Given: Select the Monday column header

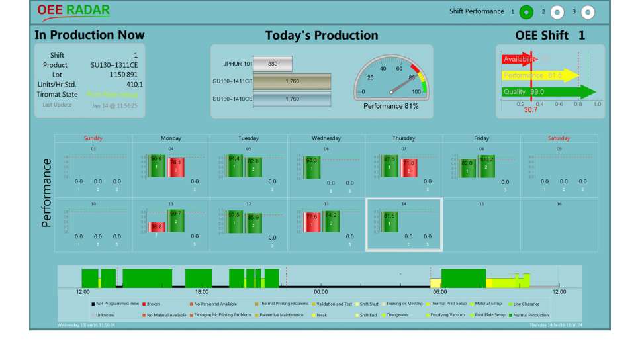Looking at the screenshot, I should (171, 138).
